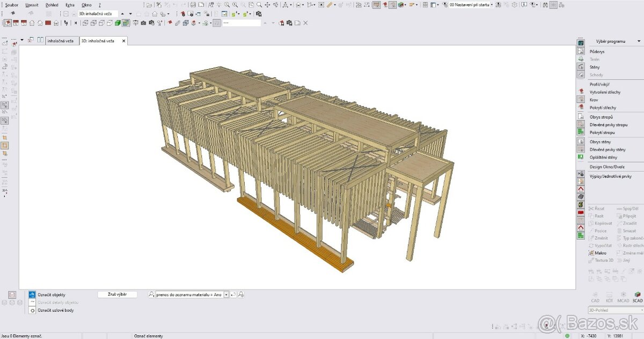Screen dimensions: 644x339
Task: Toggle Označit objekty selection mode
Action: (32, 294)
